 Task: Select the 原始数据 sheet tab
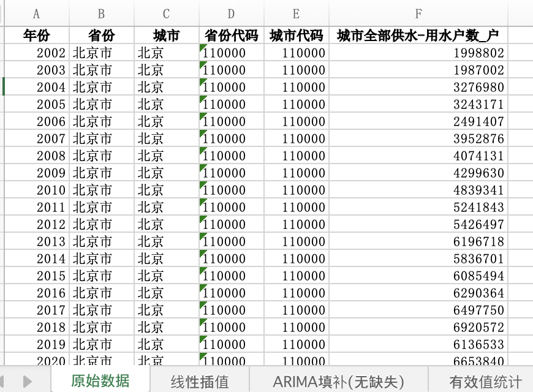(x=100, y=380)
